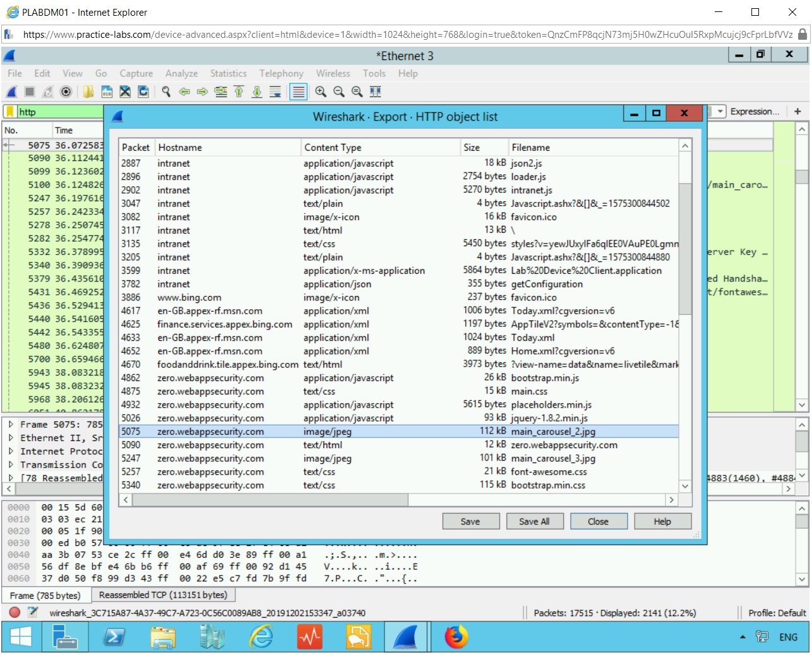Go forward in packet history arrow
The width and height of the screenshot is (812, 655).
pos(202,92)
